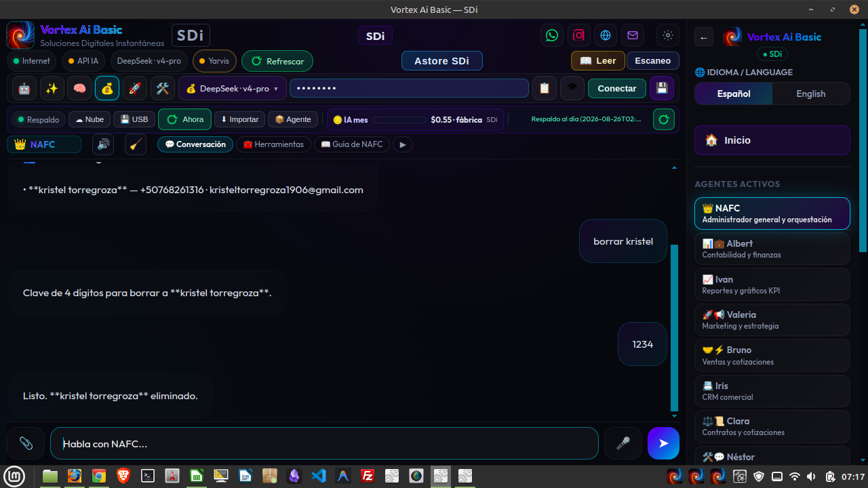
Task: Open the Guía de NAFC tab
Action: [x=352, y=144]
